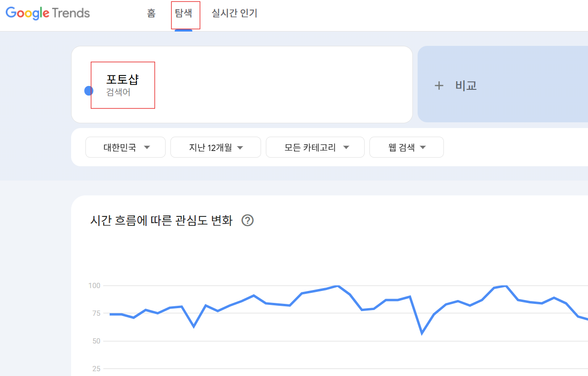Click the 25 label on the chart axis
This screenshot has width=588, height=376.
[96, 369]
